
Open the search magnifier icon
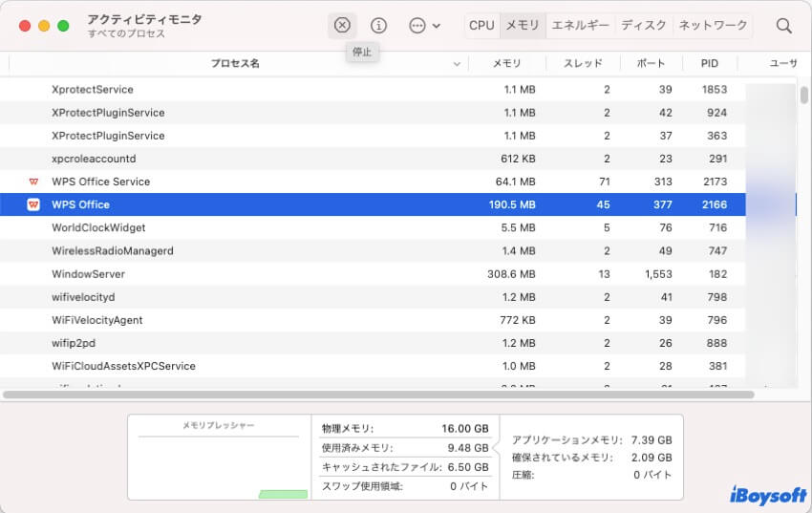(783, 26)
